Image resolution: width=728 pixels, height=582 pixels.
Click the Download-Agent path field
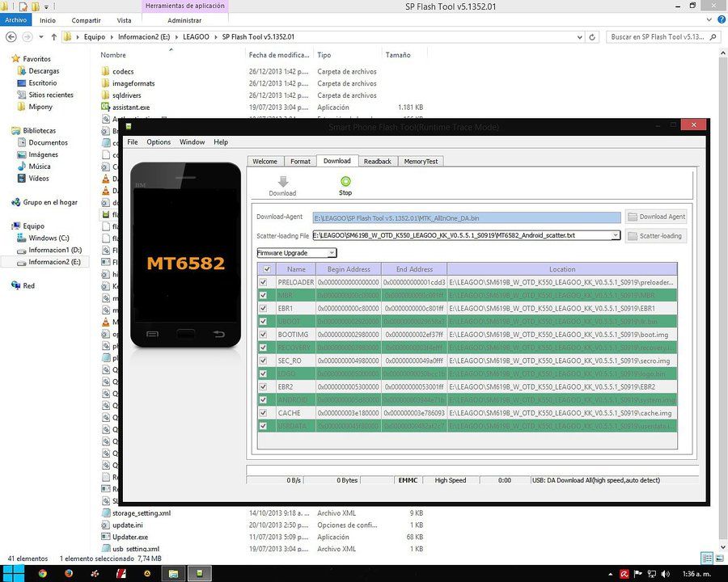[x=466, y=217]
